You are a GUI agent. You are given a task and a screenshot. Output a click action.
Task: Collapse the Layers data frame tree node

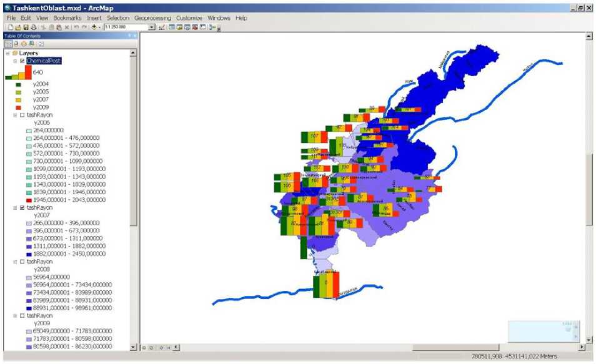coord(7,53)
